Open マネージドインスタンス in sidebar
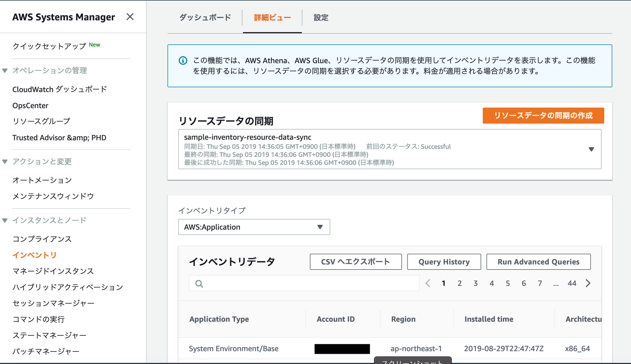 53,271
